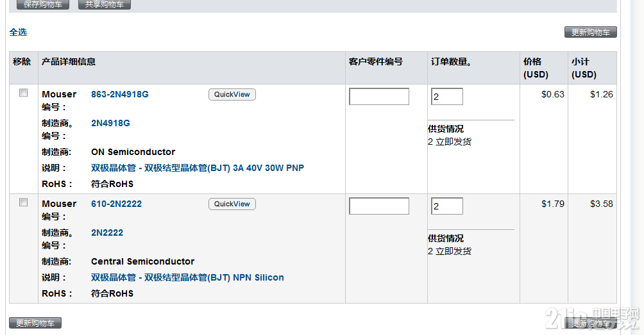Click the 全选 link
This screenshot has height=335, width=644.
18,32
